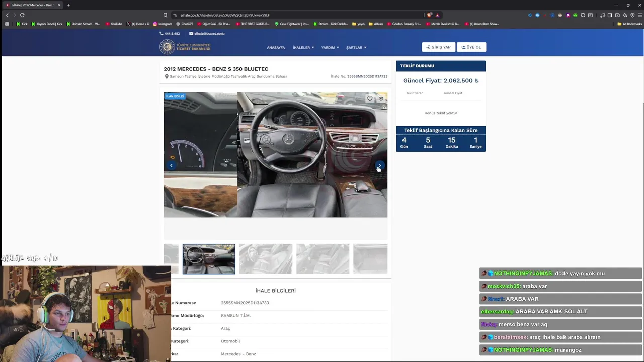Go to ANASAYFA in the site navigation

276,47
